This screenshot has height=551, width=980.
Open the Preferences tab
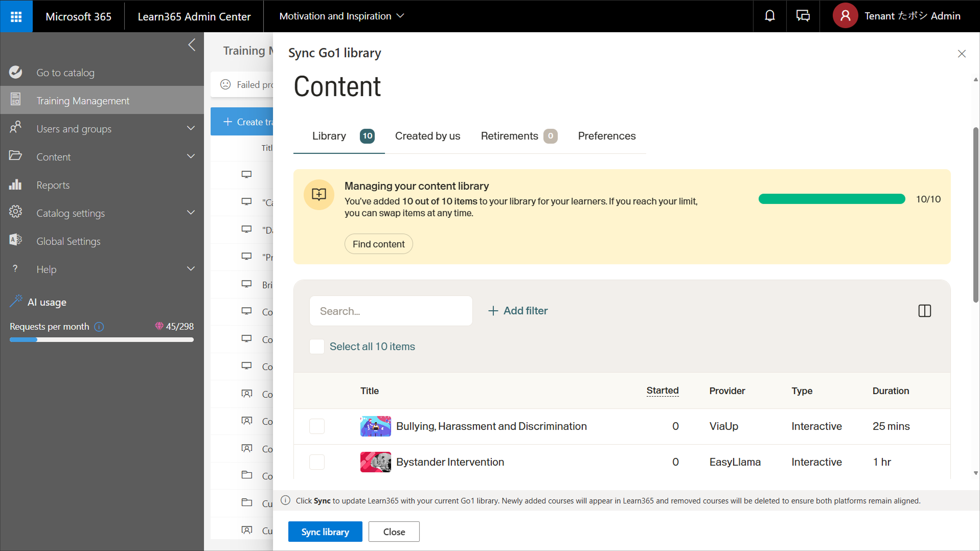coord(606,136)
